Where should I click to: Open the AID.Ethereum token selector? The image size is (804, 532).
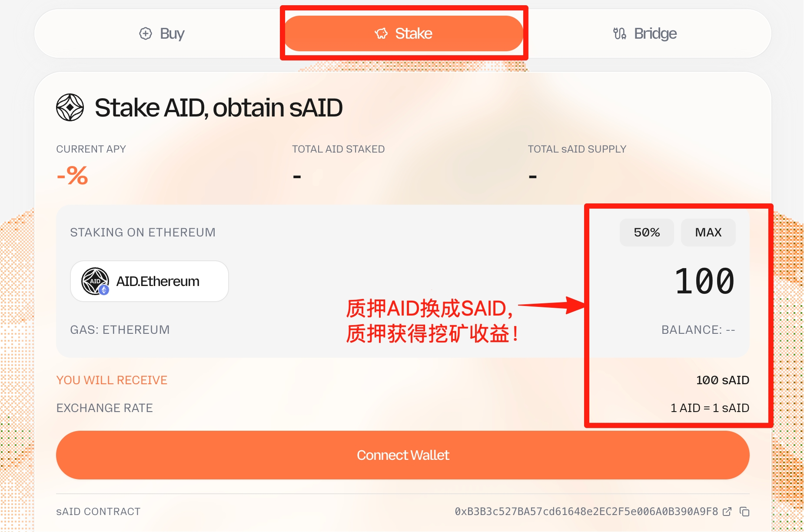(x=150, y=281)
